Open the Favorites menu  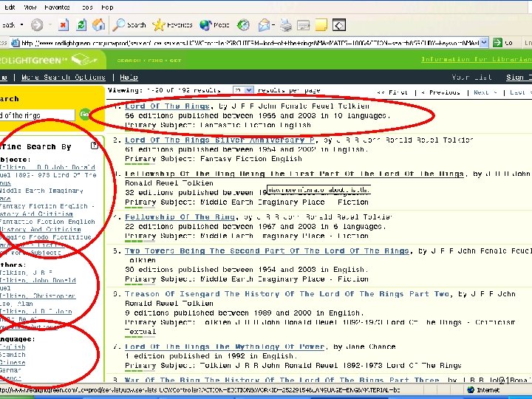click(57, 7)
